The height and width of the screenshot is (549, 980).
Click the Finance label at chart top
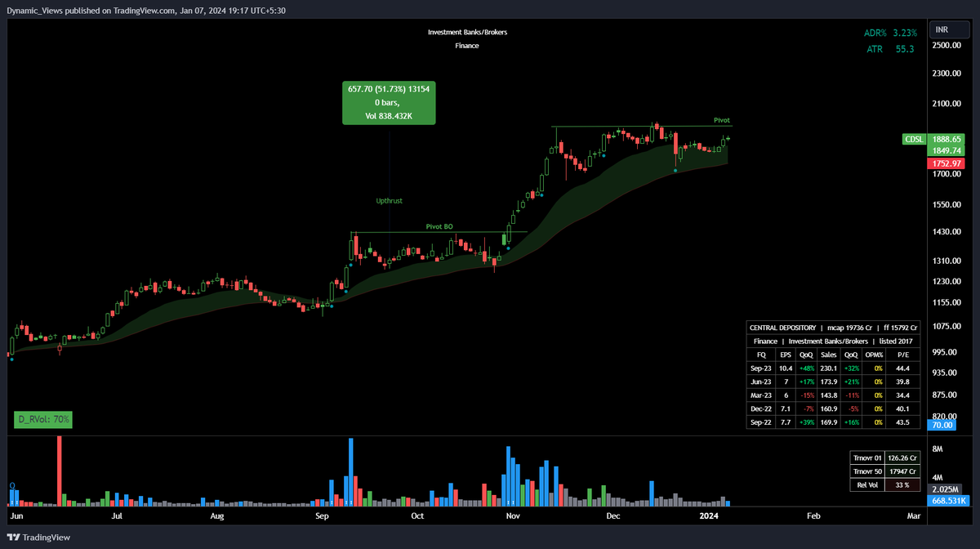[467, 46]
